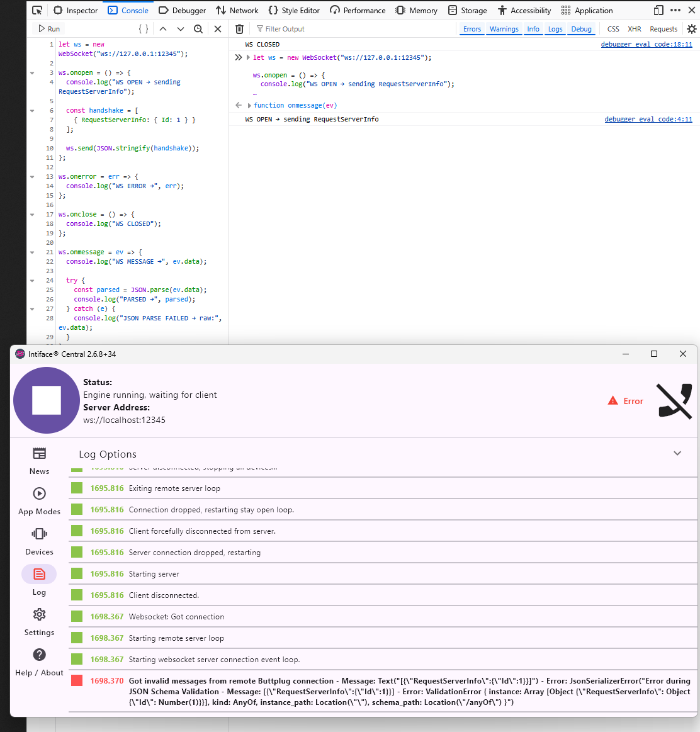Open the Intiface Settings page
The width and height of the screenshot is (700, 732).
pyautogui.click(x=39, y=622)
